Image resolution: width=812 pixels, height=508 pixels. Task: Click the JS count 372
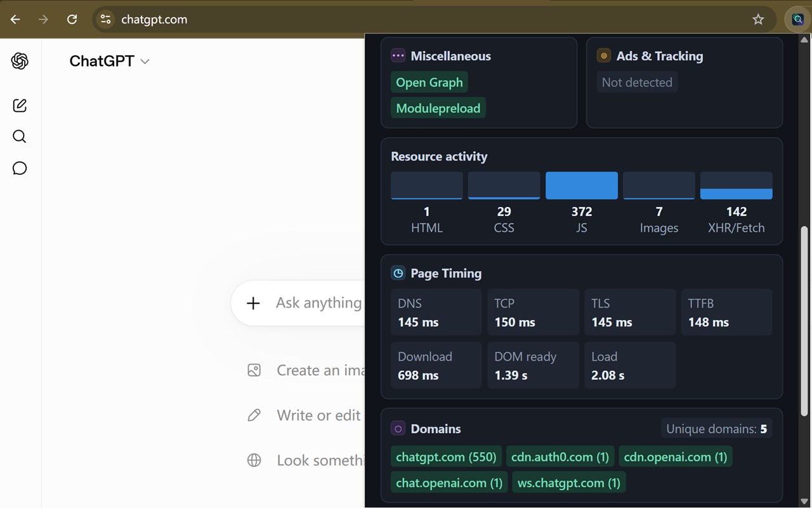[582, 211]
